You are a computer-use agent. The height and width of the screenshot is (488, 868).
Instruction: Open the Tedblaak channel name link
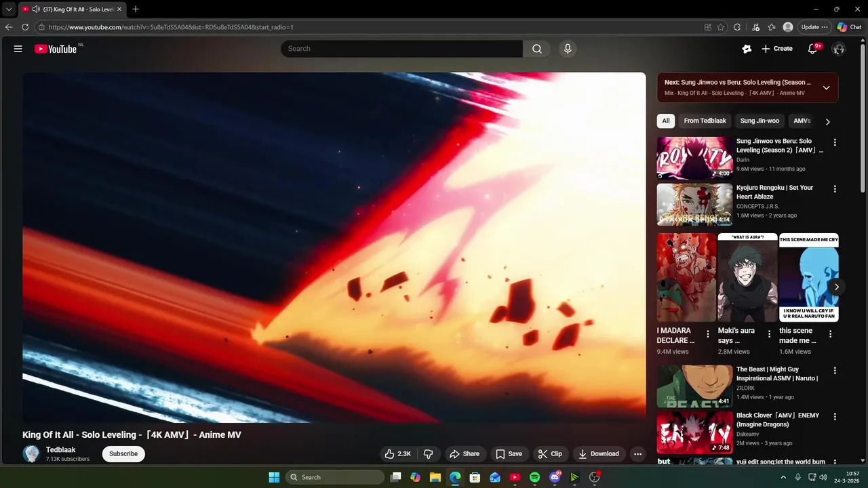[x=61, y=450]
